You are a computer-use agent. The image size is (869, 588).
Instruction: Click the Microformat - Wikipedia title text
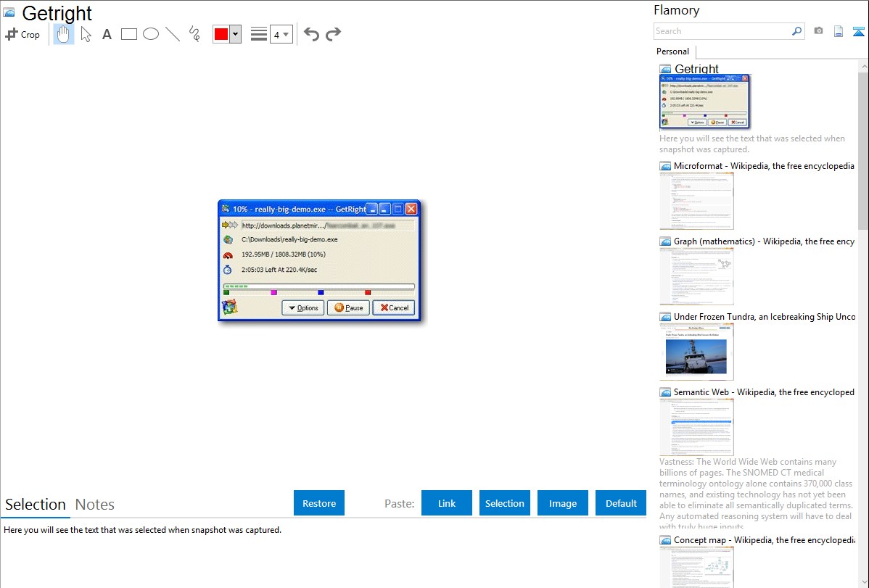tap(764, 166)
